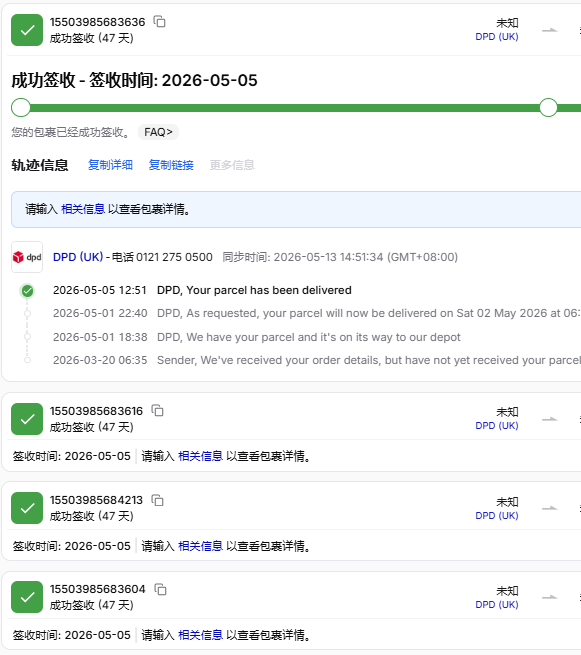
Task: Click event dated 2026-05-01 22:40
Action: point(316,313)
